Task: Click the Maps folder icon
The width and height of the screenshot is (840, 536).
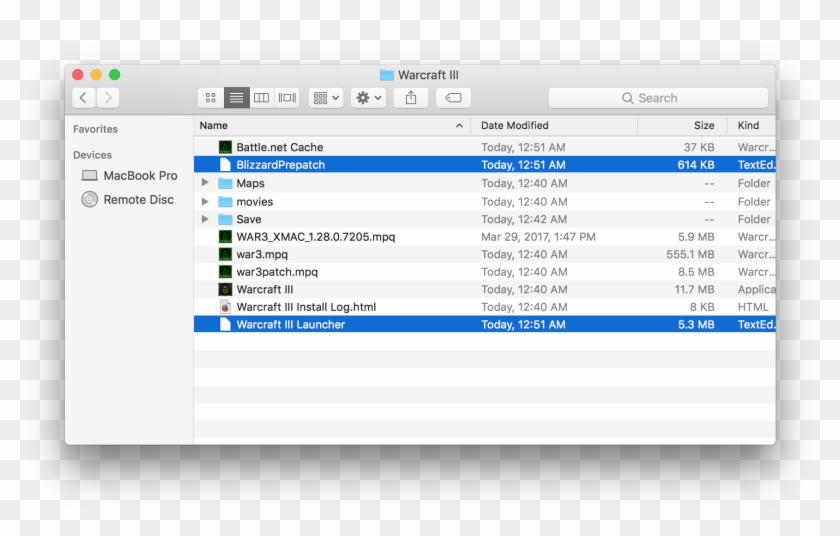Action: (225, 183)
